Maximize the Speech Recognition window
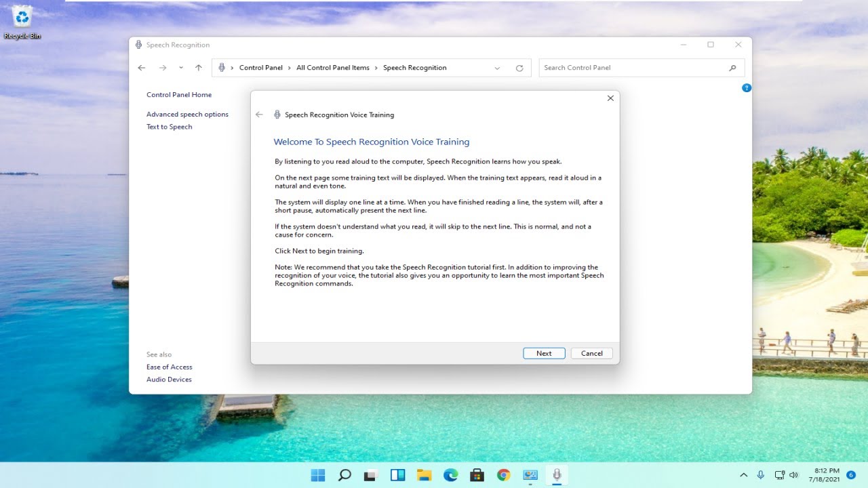 pos(711,45)
